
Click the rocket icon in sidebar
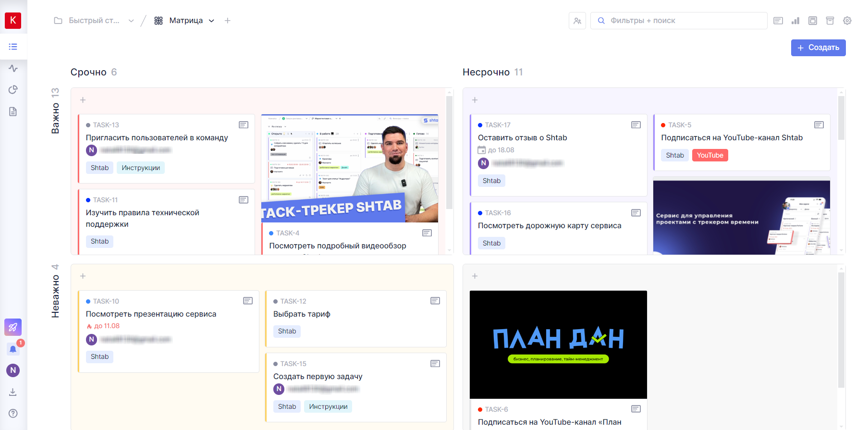(13, 327)
